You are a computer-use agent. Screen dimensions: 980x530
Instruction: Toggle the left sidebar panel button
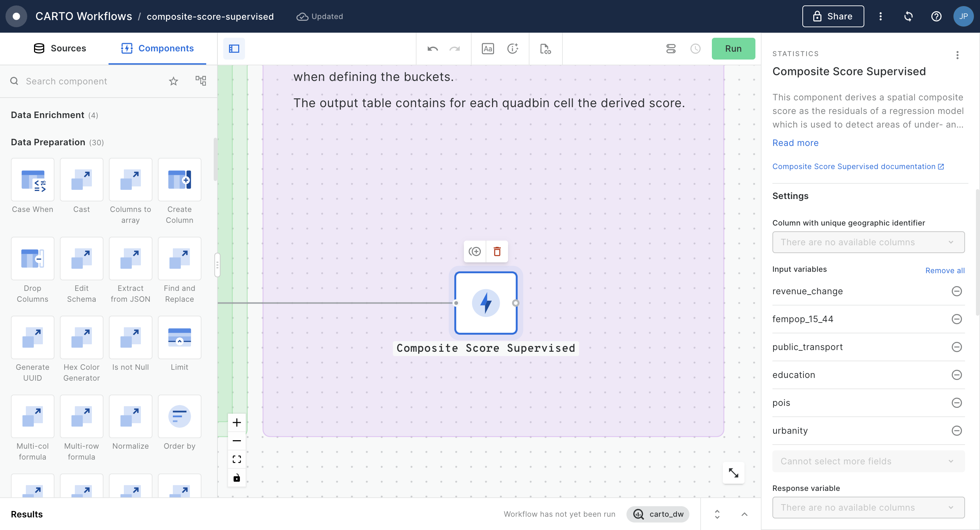coord(234,49)
